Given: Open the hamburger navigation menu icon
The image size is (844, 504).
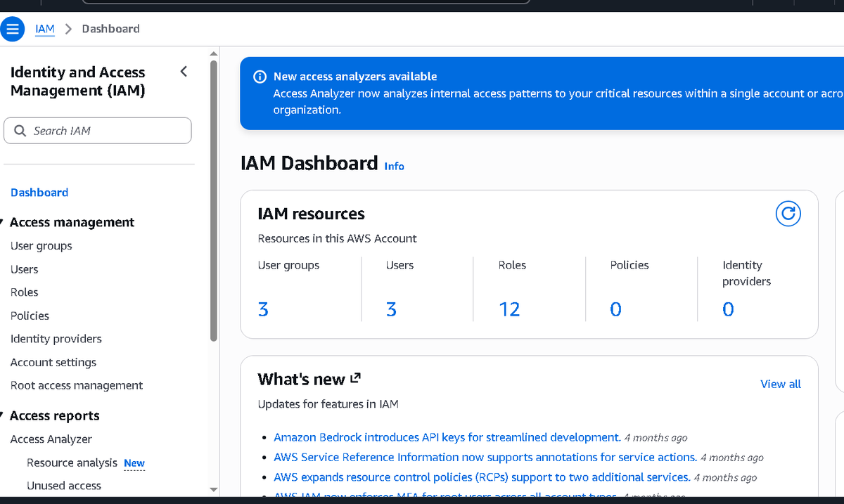Looking at the screenshot, I should [x=12, y=30].
